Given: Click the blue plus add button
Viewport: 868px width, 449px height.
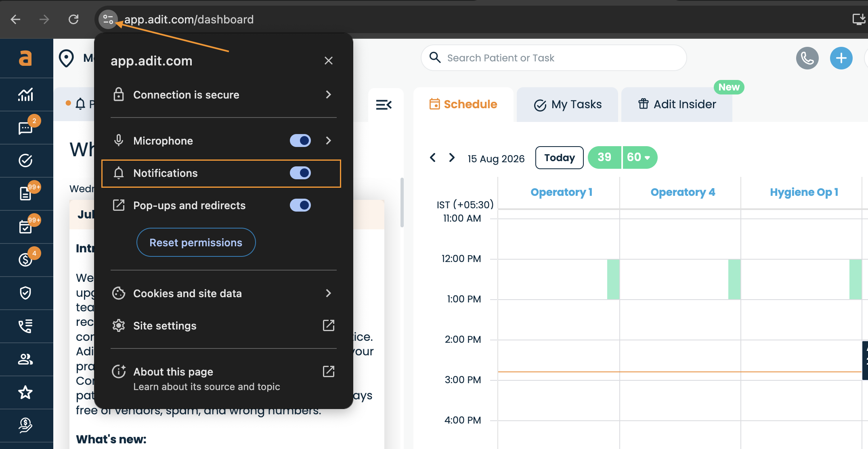Looking at the screenshot, I should 841,58.
